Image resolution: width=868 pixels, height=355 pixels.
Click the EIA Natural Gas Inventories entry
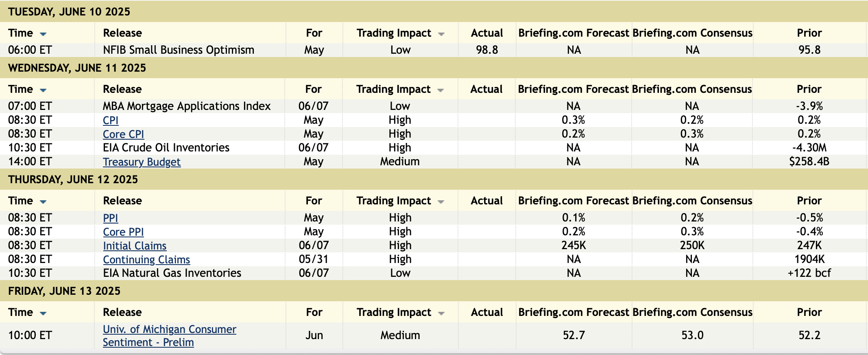172,273
